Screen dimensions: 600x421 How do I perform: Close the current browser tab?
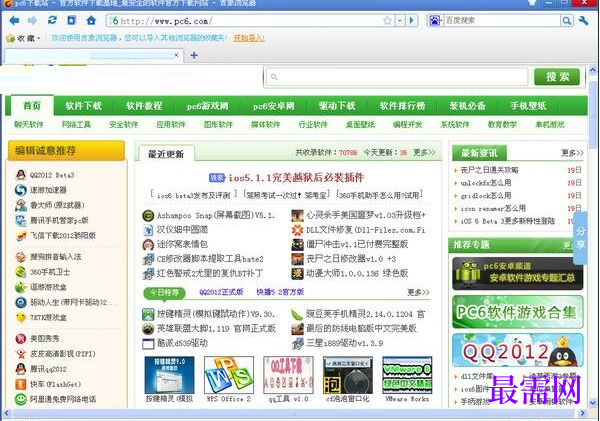click(176, 55)
